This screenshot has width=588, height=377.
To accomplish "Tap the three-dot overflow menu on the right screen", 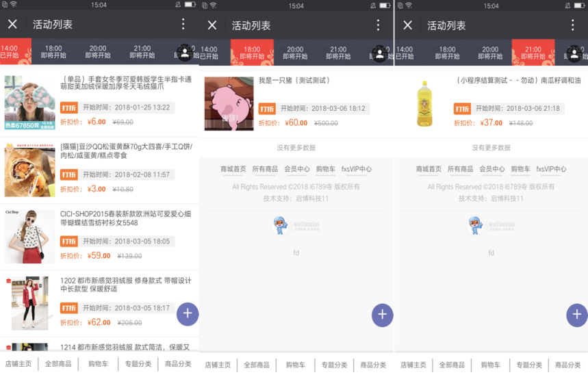I will click(574, 25).
